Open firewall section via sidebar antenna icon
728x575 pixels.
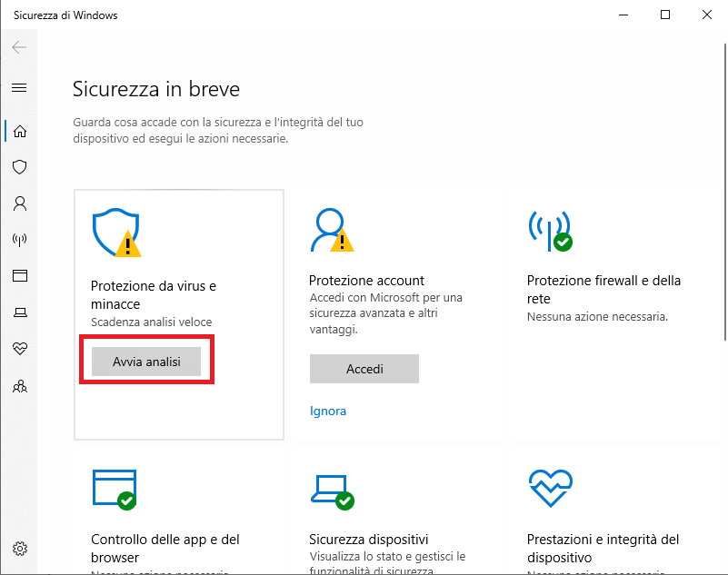click(19, 240)
